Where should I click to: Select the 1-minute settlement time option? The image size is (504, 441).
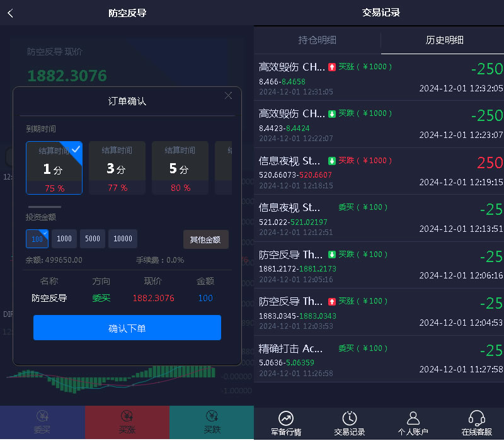click(x=54, y=168)
